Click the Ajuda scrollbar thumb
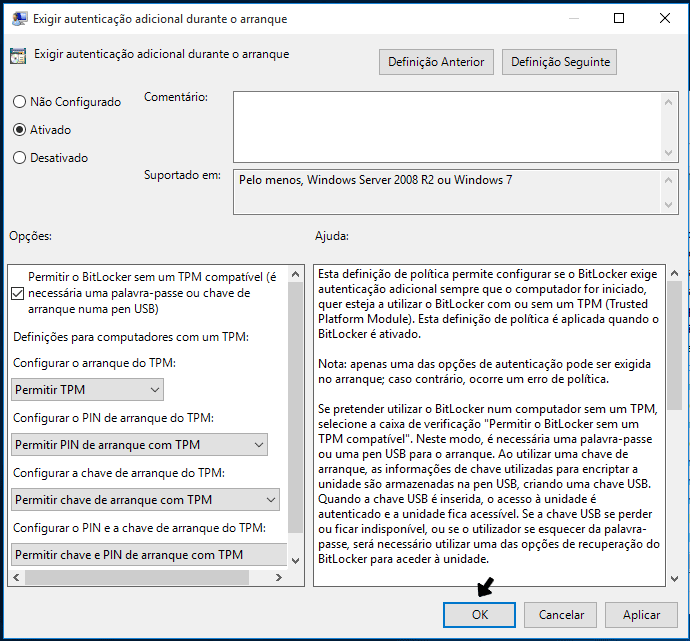Image resolution: width=690 pixels, height=641 pixels. 674,346
